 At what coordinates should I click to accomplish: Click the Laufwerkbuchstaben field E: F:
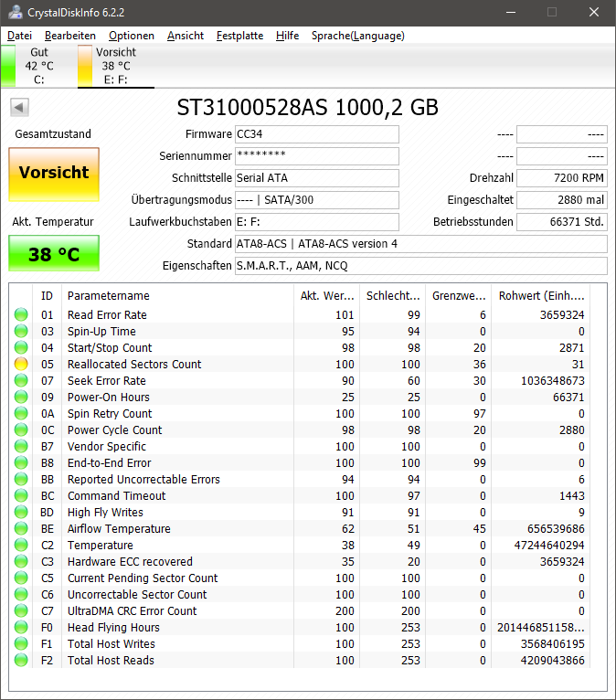coord(317,222)
